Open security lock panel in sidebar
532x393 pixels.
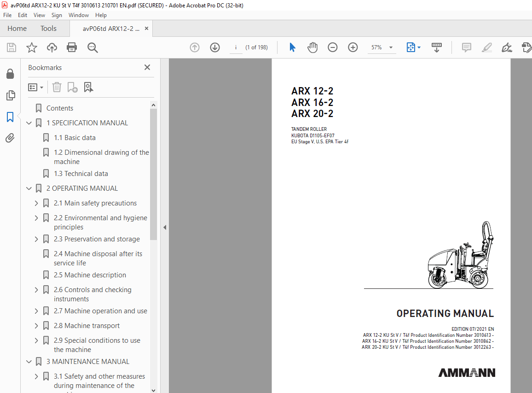pos(10,74)
